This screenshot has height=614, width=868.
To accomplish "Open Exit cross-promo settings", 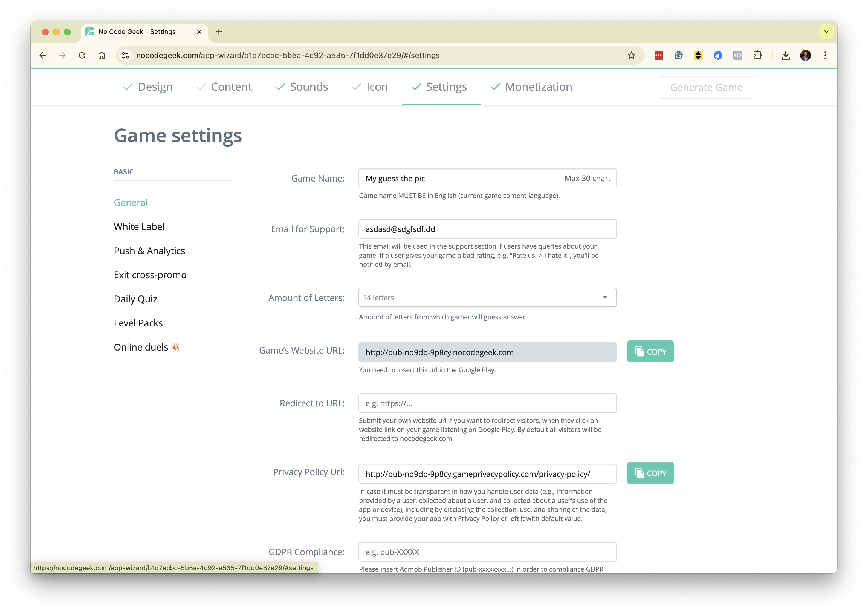I will 150,275.
